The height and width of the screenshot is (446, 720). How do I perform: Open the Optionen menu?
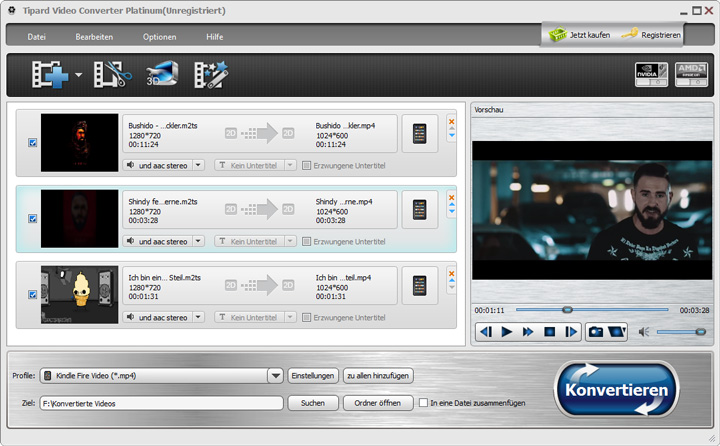coord(159,37)
